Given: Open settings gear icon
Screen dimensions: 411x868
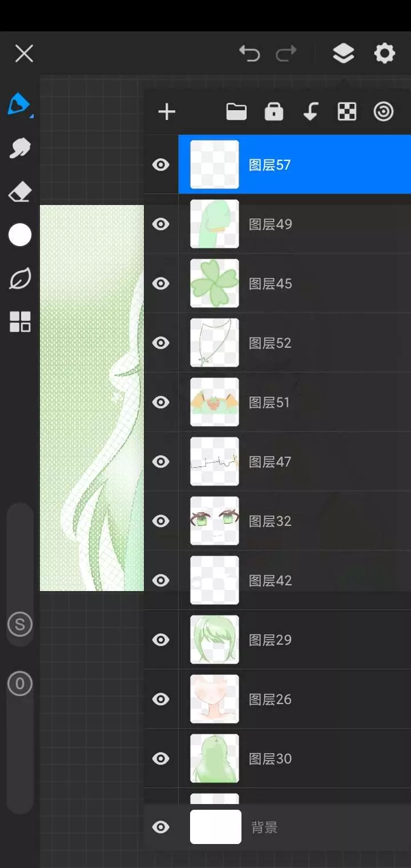Looking at the screenshot, I should click(x=384, y=54).
